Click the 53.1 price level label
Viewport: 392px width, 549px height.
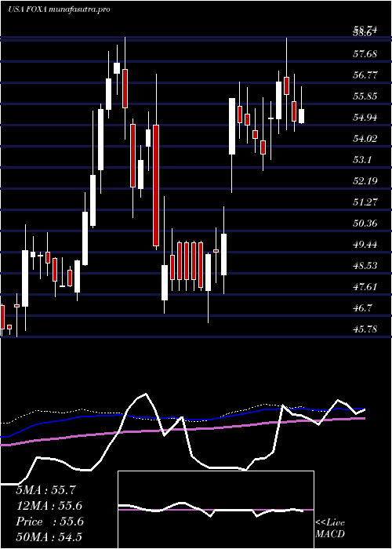362,160
